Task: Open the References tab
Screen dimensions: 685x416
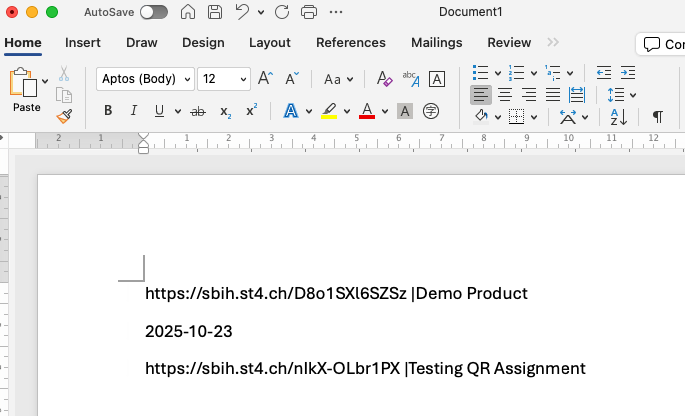Action: click(350, 43)
